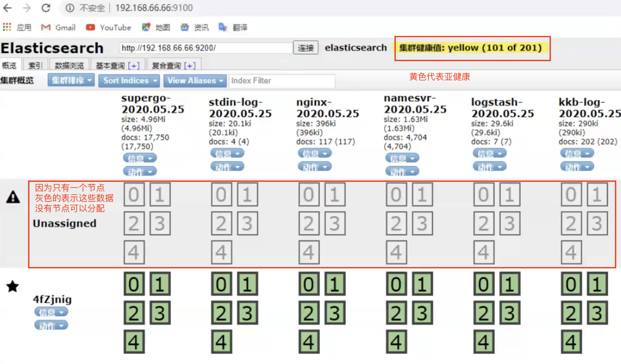Click the supergo-2020.05.25 index title
This screenshot has width=621, height=364.
(153, 104)
